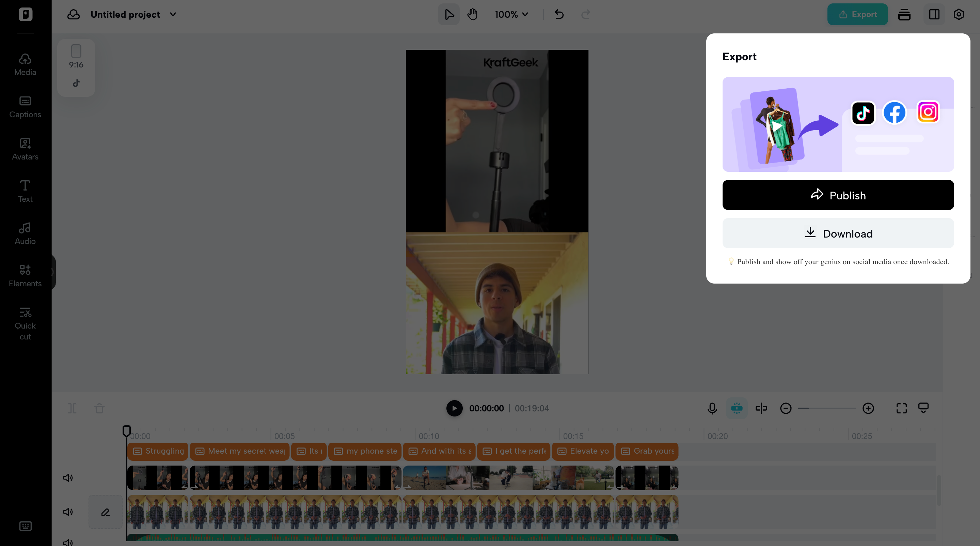
Task: Open the Captions panel
Action: pos(25,107)
